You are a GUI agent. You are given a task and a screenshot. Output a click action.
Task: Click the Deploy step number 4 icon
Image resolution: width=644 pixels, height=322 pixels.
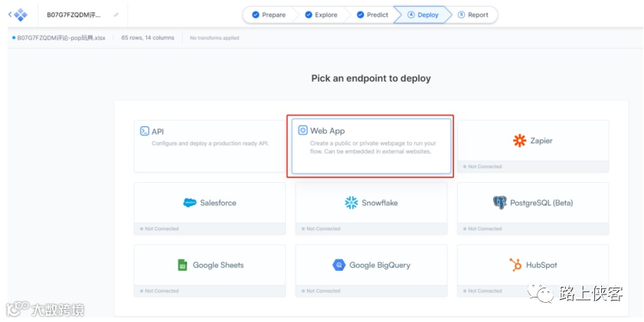[x=410, y=15]
